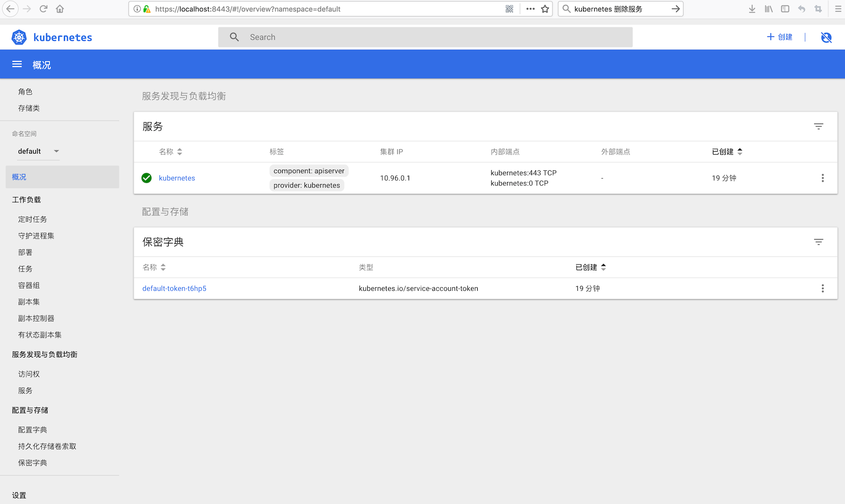Open the hamburger navigation menu icon
The height and width of the screenshot is (504, 845).
17,64
